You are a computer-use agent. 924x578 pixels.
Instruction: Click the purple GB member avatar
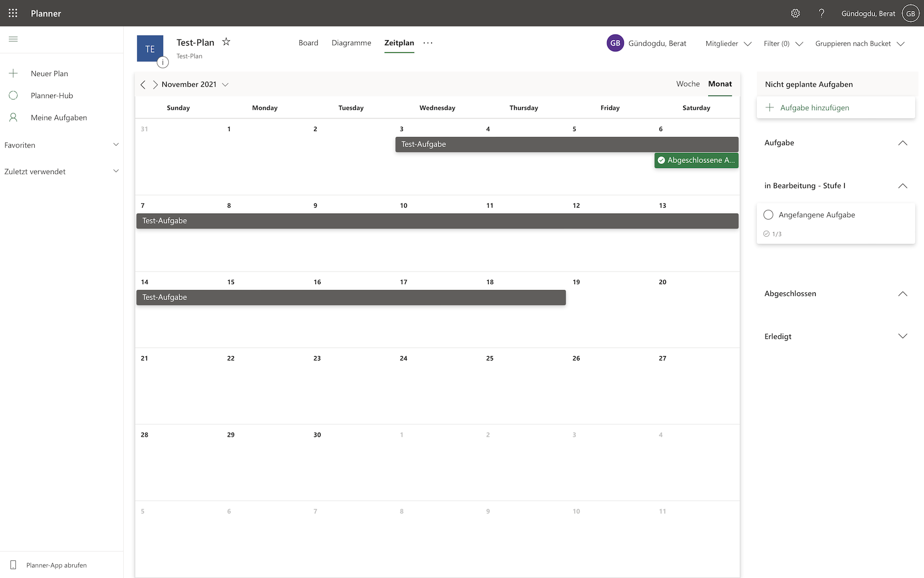point(615,43)
